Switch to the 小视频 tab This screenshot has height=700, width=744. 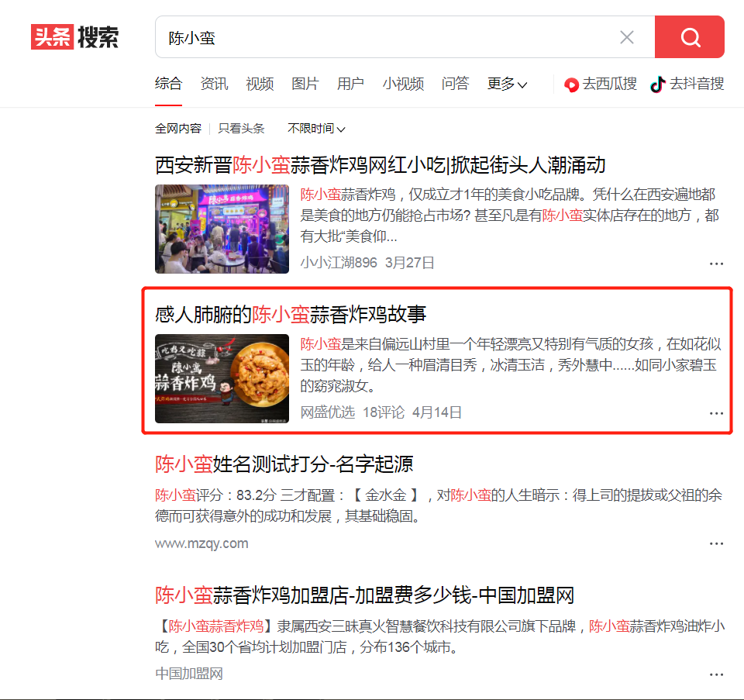click(x=403, y=84)
